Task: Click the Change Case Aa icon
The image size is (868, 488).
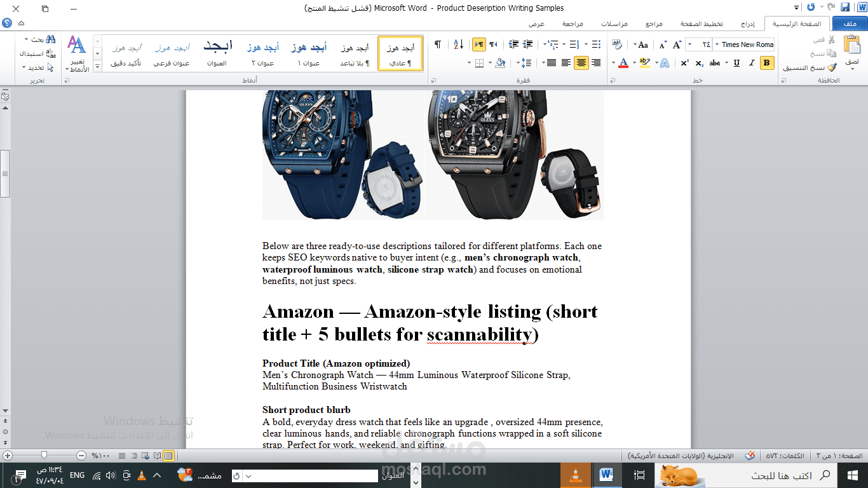Action: point(642,44)
